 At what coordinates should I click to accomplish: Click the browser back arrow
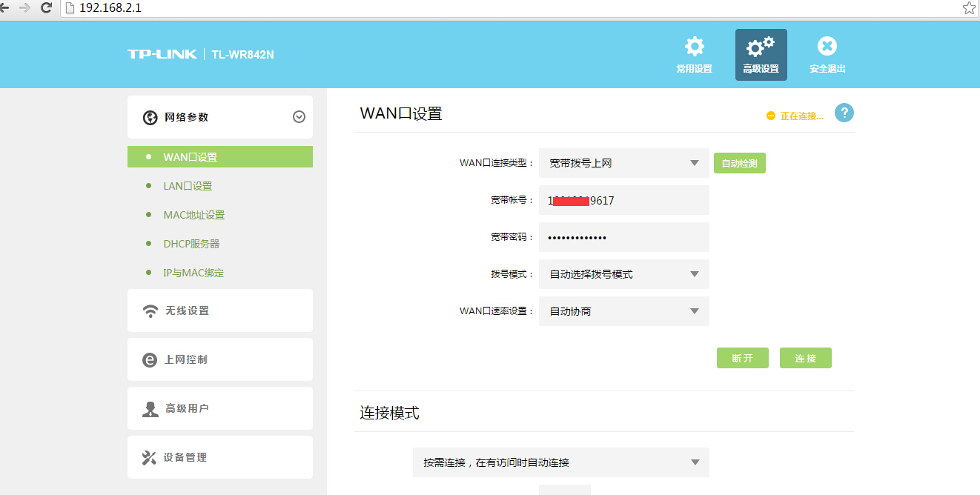4,8
